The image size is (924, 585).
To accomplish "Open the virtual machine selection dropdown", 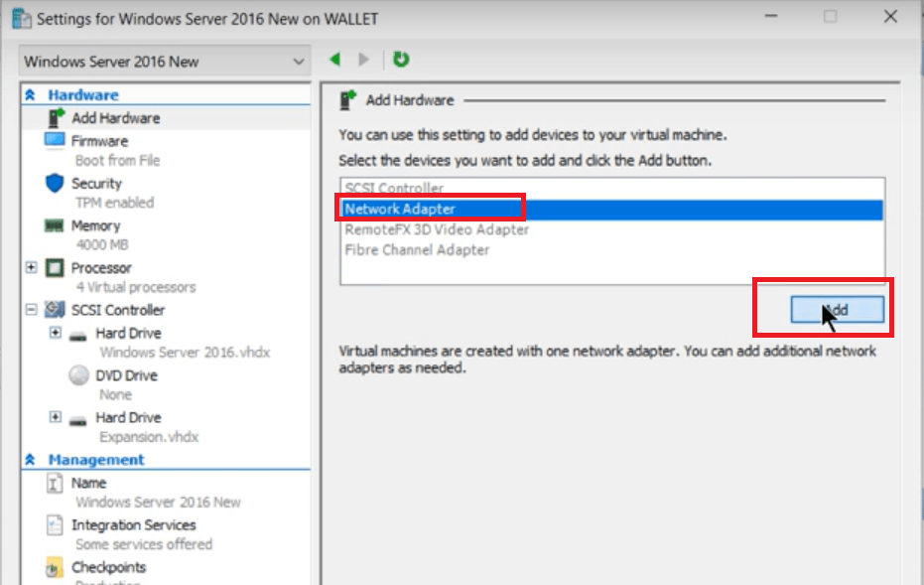I will [x=165, y=62].
